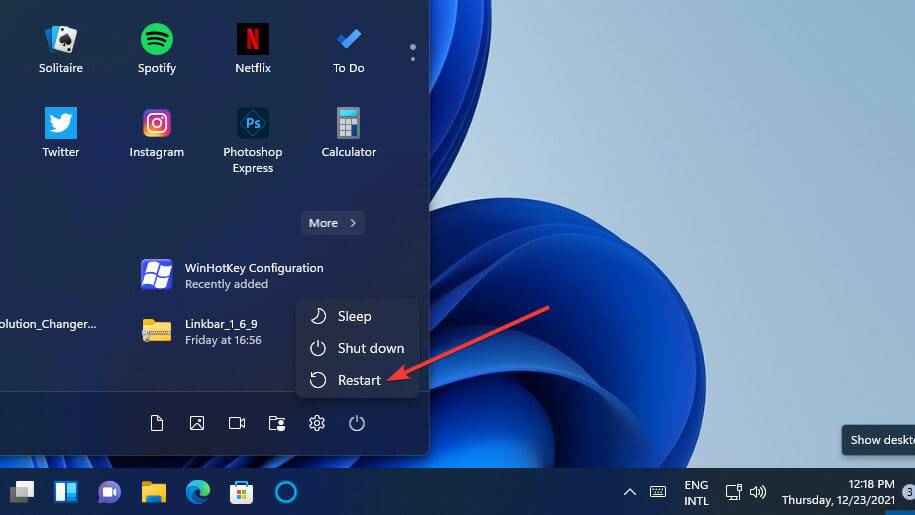This screenshot has height=515, width=915.
Task: Open the To Do app
Action: (348, 50)
